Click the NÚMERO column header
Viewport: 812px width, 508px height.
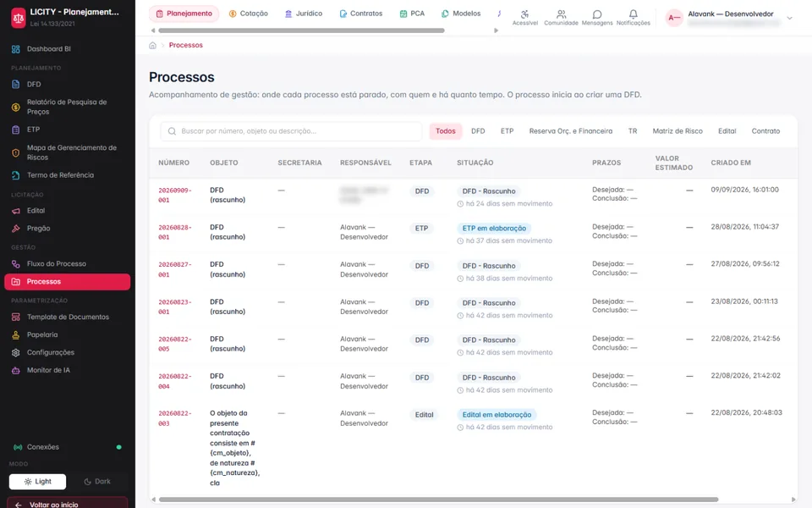click(x=174, y=163)
